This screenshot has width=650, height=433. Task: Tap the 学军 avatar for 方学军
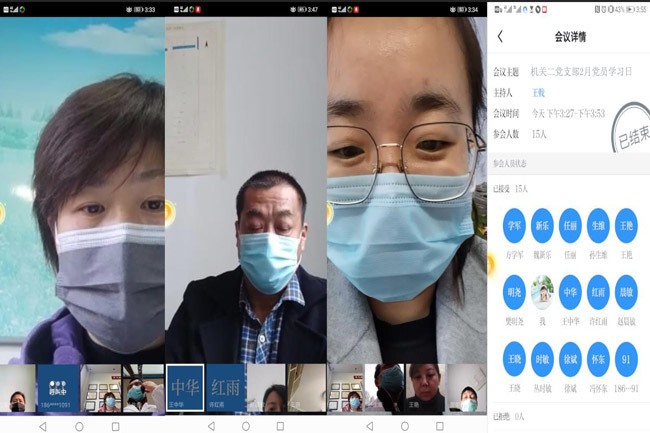[x=514, y=226]
